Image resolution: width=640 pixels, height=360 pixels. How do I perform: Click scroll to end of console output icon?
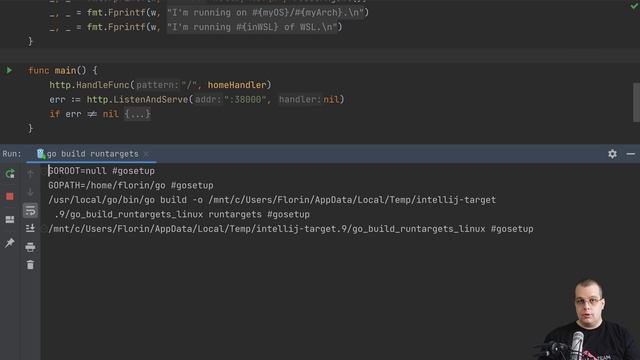point(30,228)
